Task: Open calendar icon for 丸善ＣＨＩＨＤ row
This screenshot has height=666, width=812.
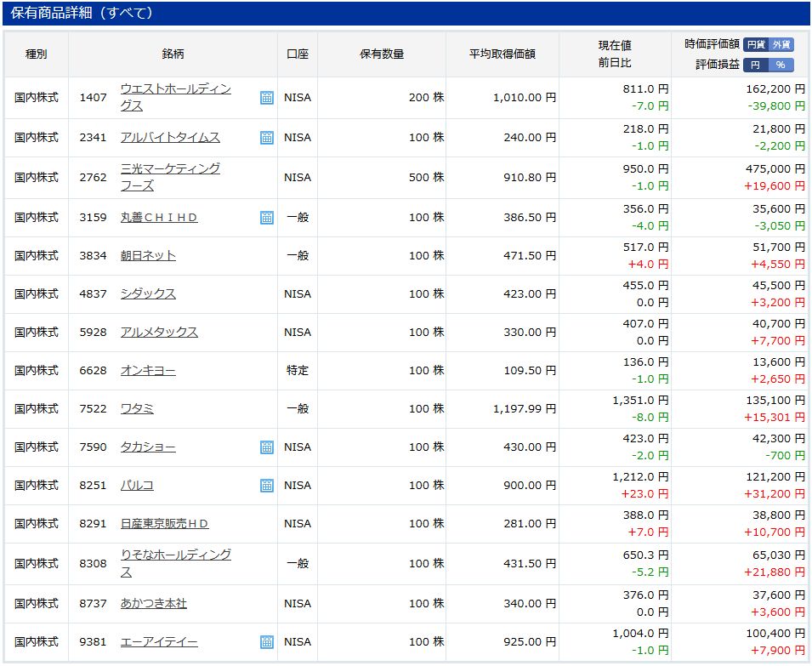Action: [x=267, y=218]
